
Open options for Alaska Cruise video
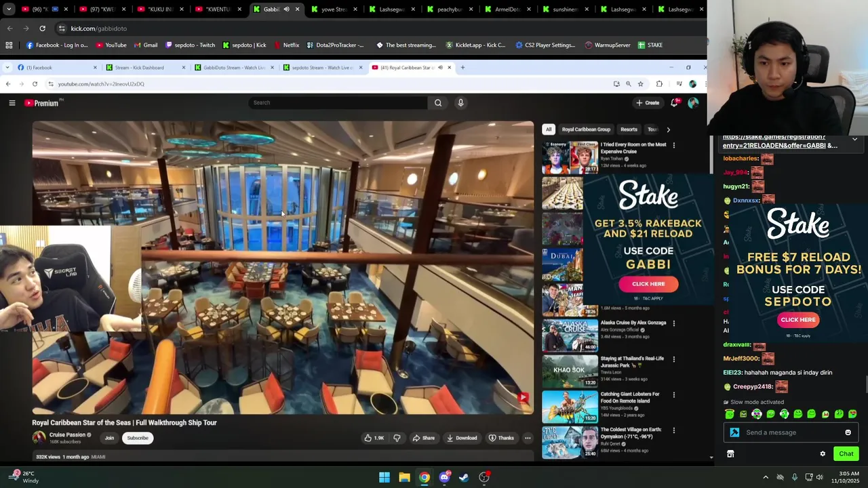click(x=673, y=323)
